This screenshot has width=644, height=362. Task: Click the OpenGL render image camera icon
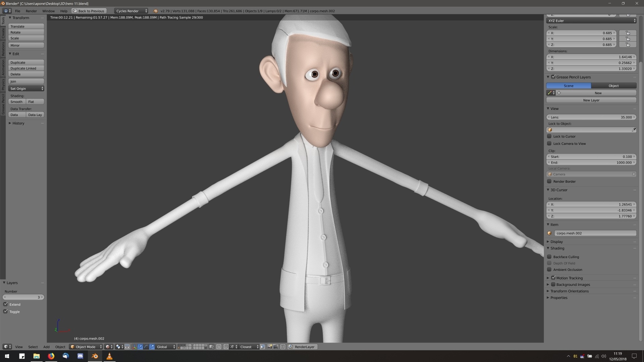point(270,347)
